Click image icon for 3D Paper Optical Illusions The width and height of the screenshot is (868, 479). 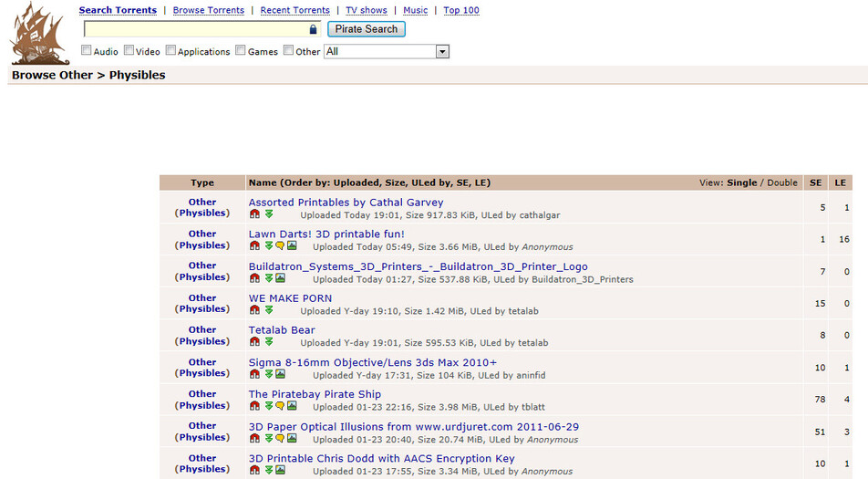[x=292, y=438]
